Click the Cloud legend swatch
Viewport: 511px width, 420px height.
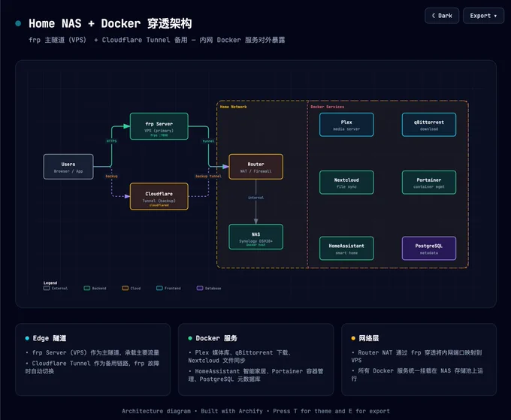point(125,288)
